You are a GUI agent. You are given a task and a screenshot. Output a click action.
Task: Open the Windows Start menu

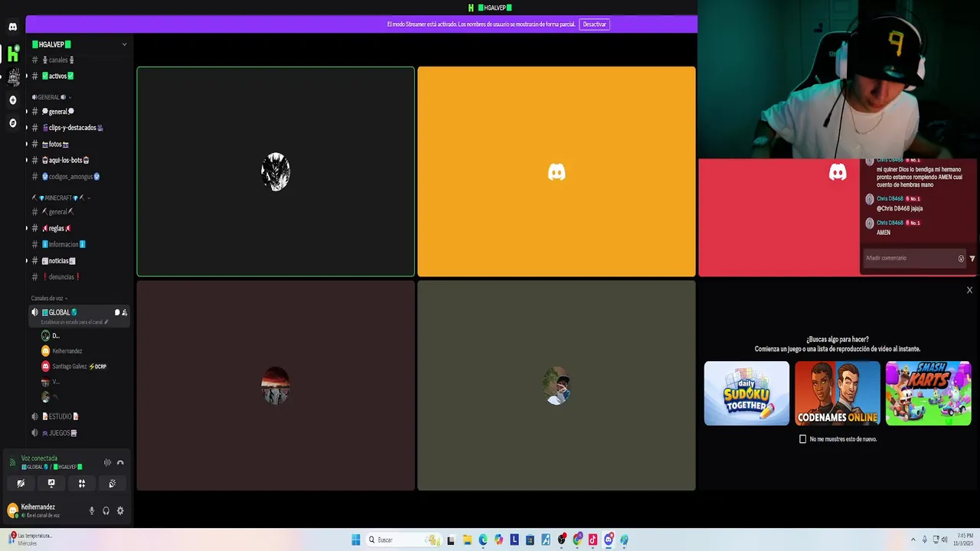coord(356,540)
